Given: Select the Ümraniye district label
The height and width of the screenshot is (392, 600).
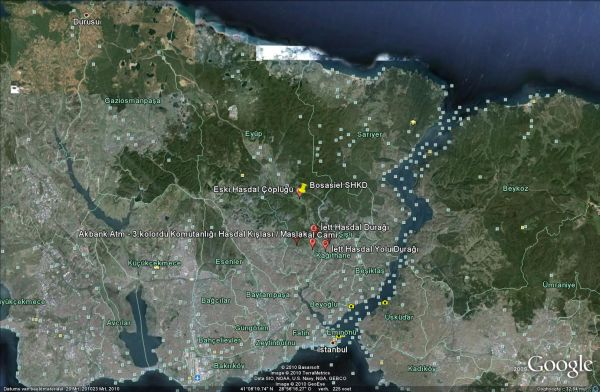Looking at the screenshot, I should [559, 285].
